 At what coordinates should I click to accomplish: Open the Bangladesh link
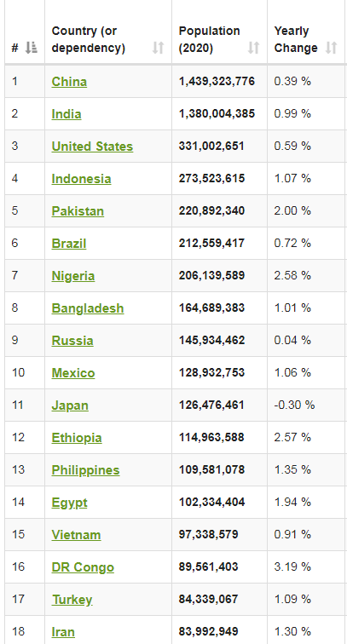pyautogui.click(x=88, y=309)
